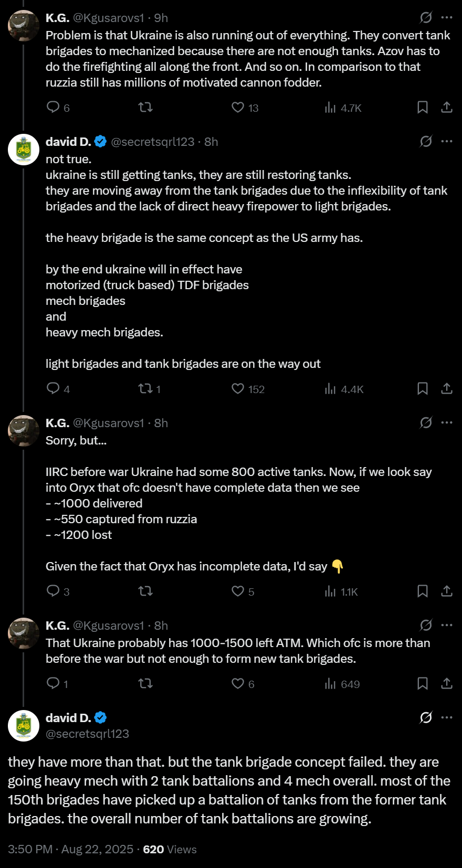Open Grok icon on david D.'s 8h tweet

pos(426,141)
